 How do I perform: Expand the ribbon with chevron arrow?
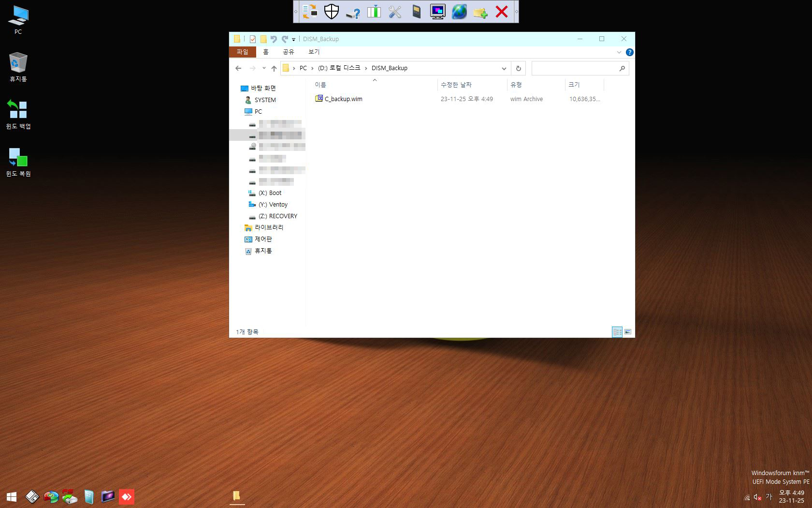619,52
